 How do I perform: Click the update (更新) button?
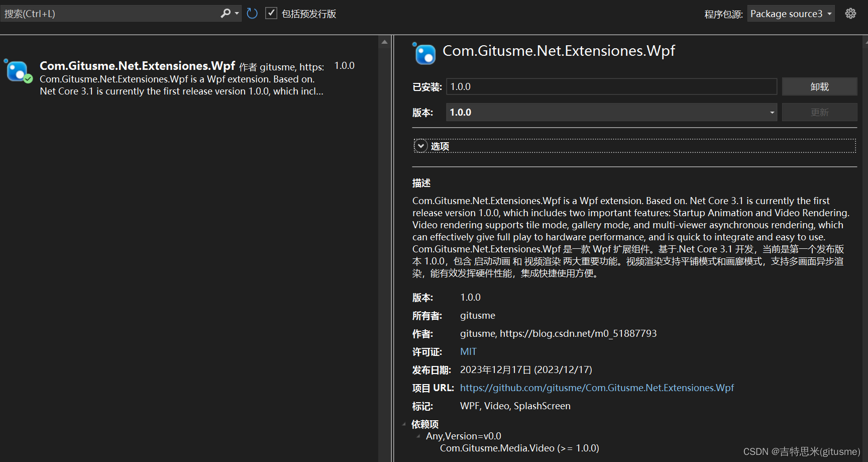[819, 112]
